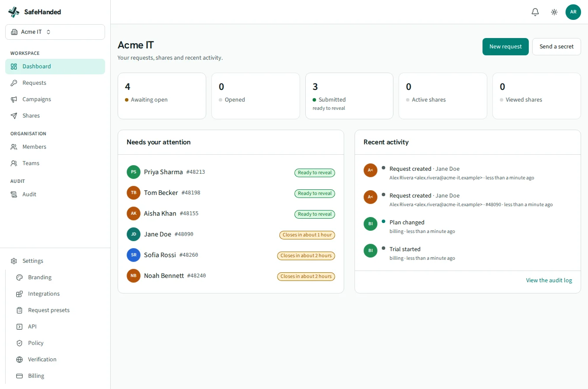The width and height of the screenshot is (588, 389).
Task: Open Campaigns from the sidebar
Action: 55,99
